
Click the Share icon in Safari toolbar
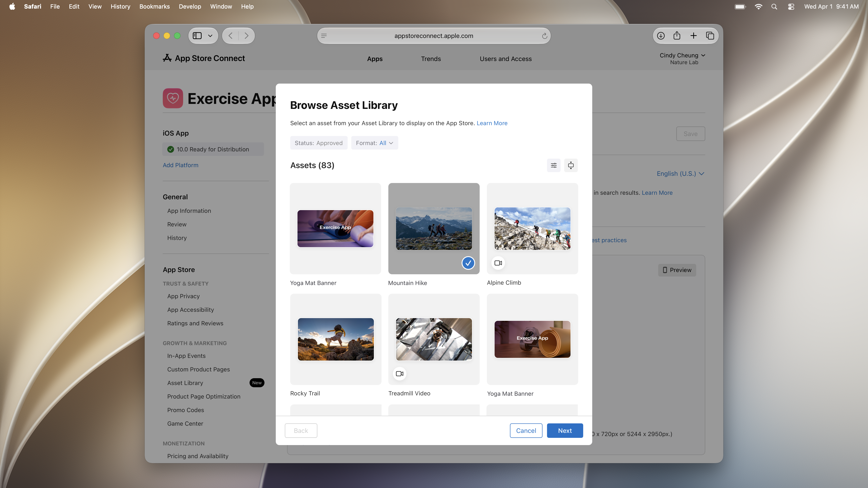pyautogui.click(x=677, y=36)
